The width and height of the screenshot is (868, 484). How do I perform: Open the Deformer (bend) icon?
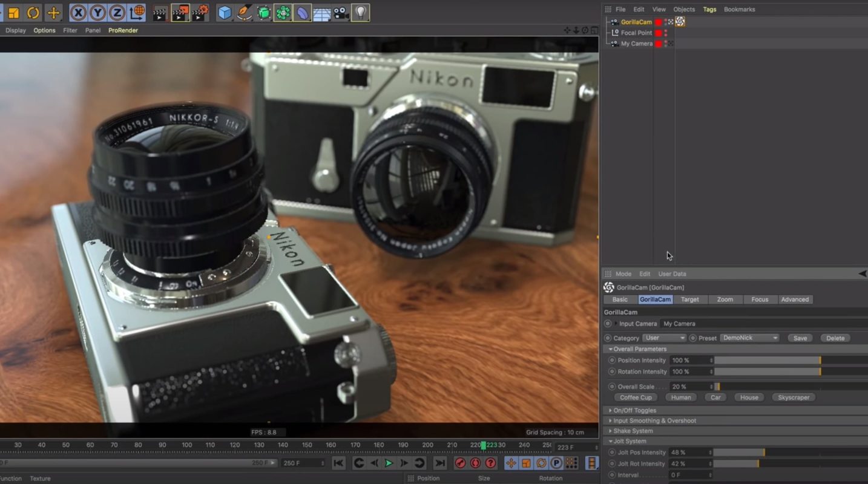pos(302,13)
